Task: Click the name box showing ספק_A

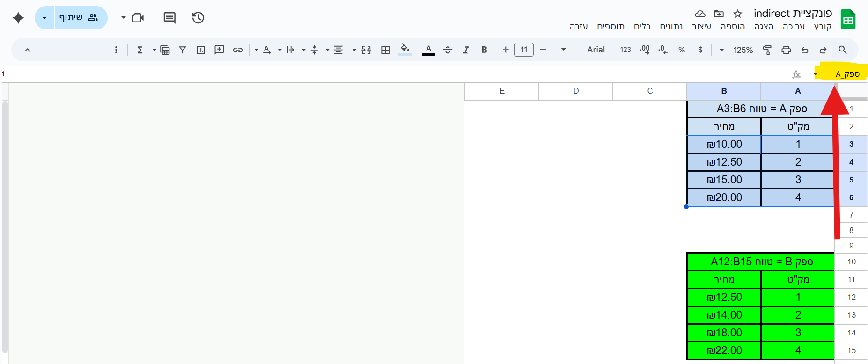Action: tap(847, 74)
